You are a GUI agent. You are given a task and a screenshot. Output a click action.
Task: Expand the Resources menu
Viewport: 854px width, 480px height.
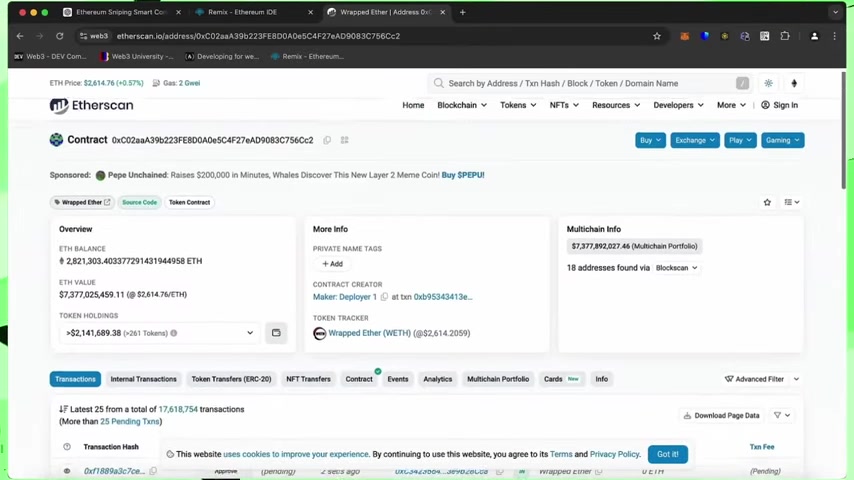point(616,105)
